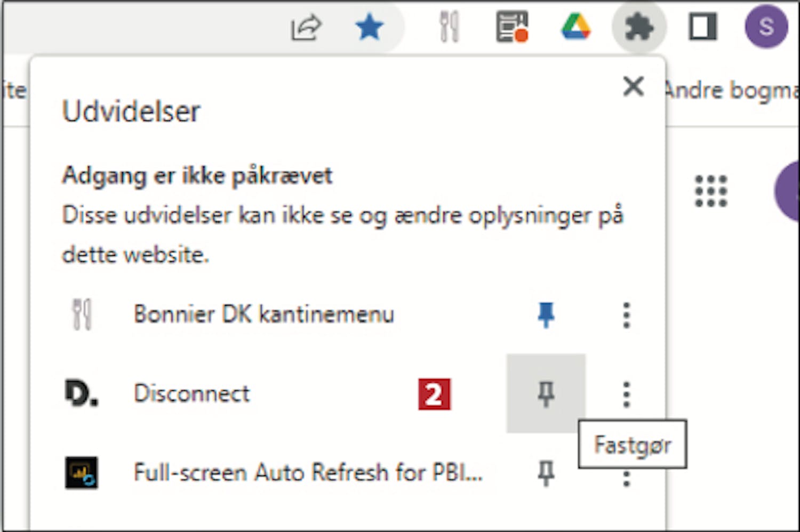Screen dimensions: 800x532
Task: Click the share page icon in address bar
Action: pyautogui.click(x=306, y=28)
